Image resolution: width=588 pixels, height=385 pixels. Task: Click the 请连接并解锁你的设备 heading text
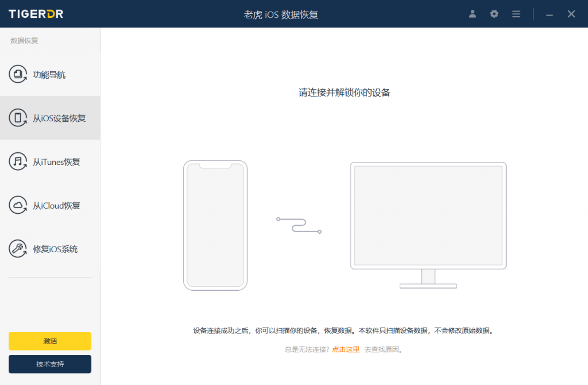pos(344,92)
